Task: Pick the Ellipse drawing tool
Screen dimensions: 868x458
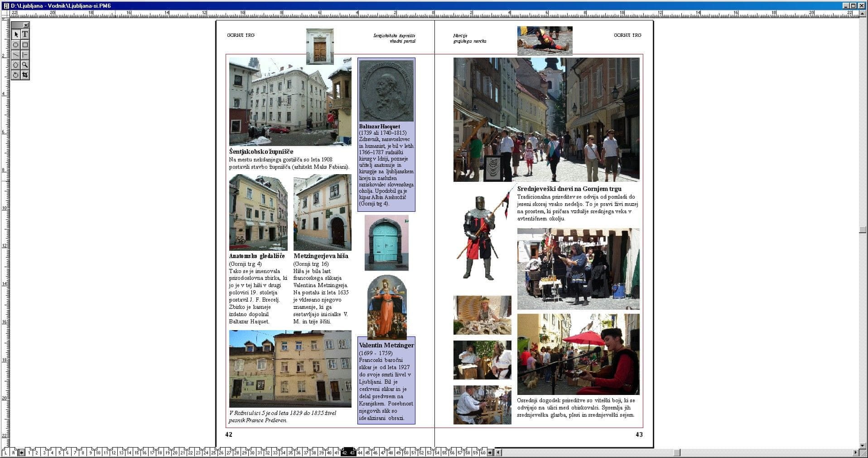Action: tap(16, 45)
